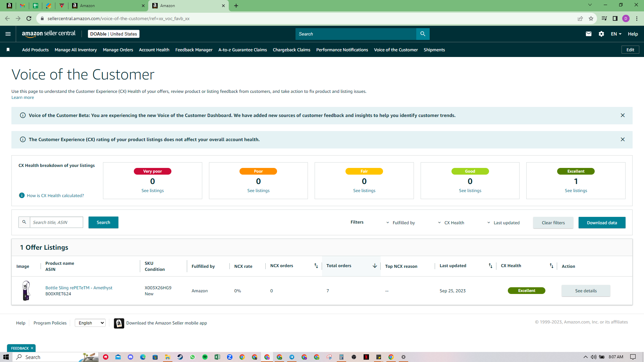Reload the page with the refresh icon
The height and width of the screenshot is (362, 644).
29,18
